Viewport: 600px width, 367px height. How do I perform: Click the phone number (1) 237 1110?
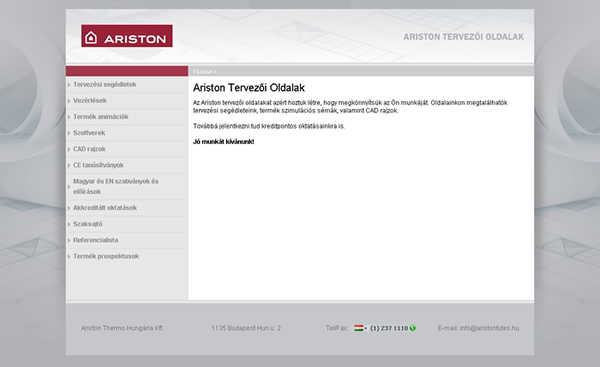[389, 328]
